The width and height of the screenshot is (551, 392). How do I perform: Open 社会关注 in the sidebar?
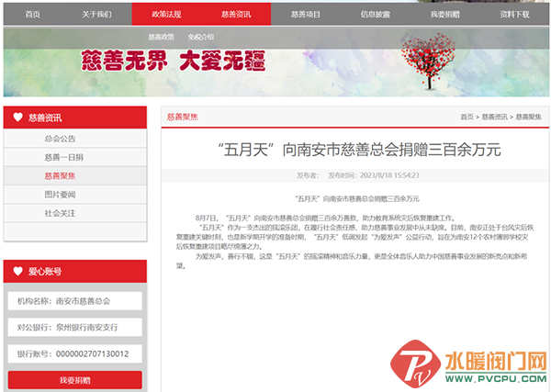point(75,213)
